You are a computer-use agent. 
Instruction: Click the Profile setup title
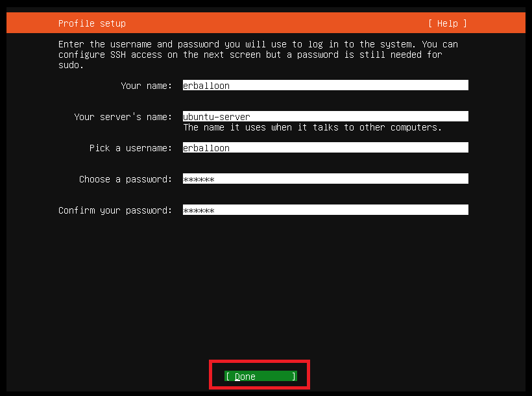pos(91,23)
